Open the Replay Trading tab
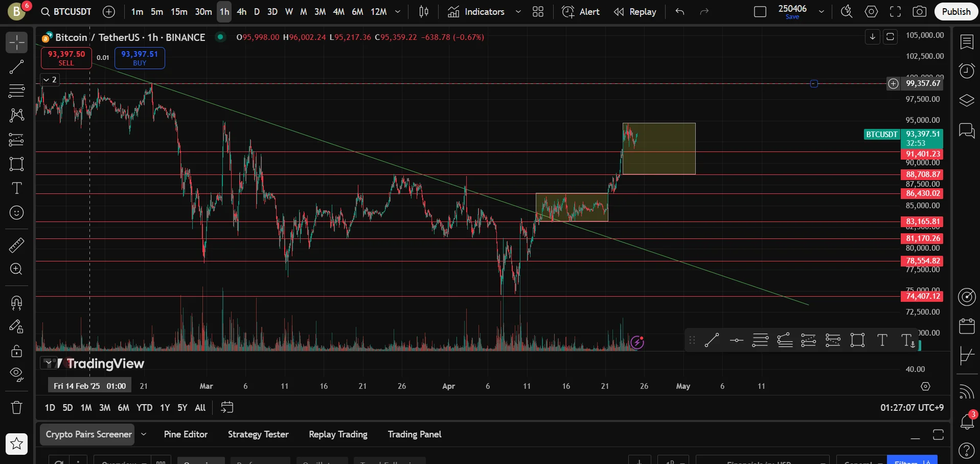This screenshot has width=980, height=464. point(338,434)
